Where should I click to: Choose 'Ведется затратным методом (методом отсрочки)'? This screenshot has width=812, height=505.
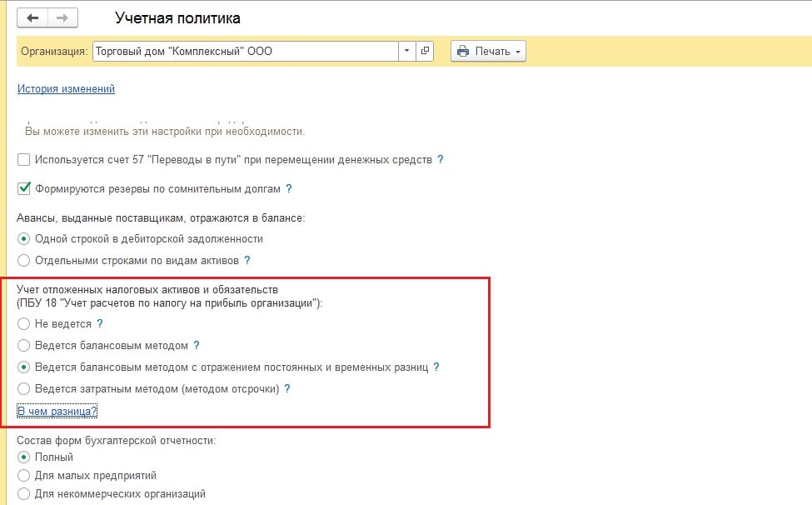(x=24, y=388)
